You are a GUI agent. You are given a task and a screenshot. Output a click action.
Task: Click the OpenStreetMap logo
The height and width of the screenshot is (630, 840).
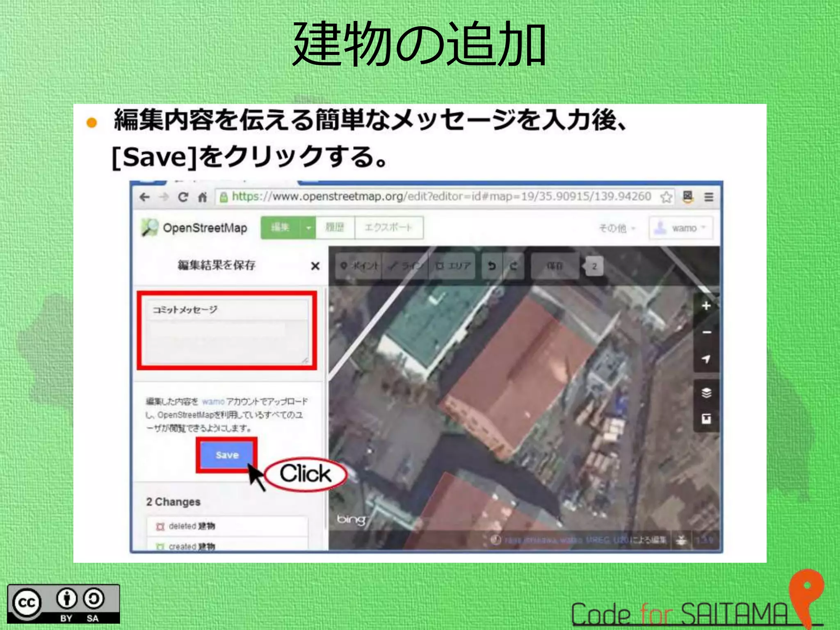point(194,228)
